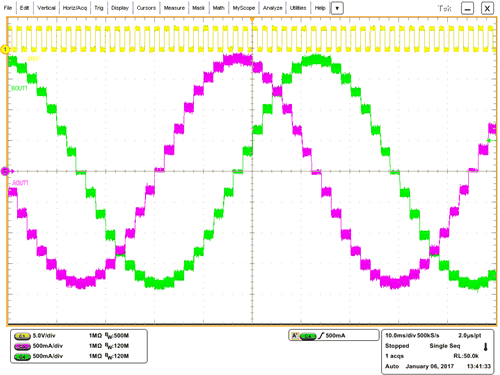
Task: Open the Trig menu
Action: [x=99, y=8]
